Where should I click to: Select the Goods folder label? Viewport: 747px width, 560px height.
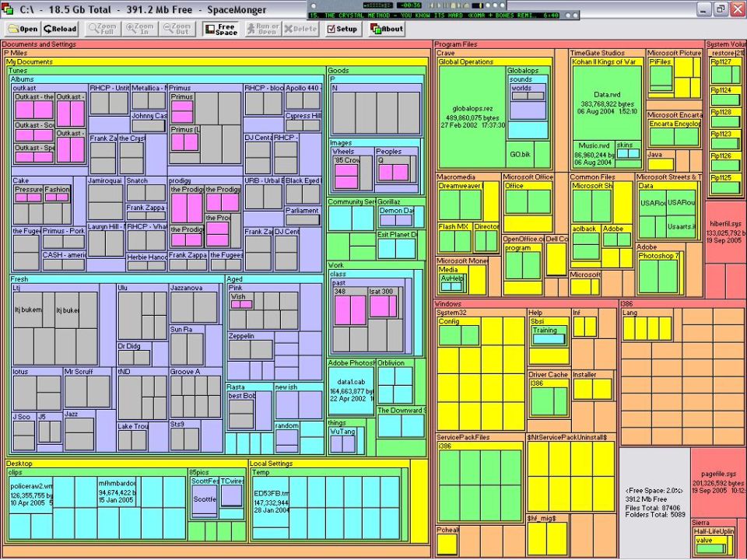tap(338, 71)
